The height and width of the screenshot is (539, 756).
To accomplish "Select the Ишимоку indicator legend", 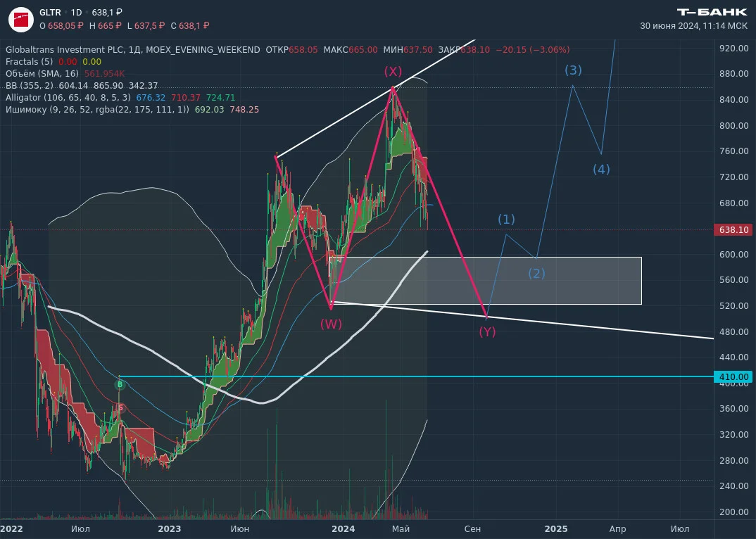I will (98, 110).
